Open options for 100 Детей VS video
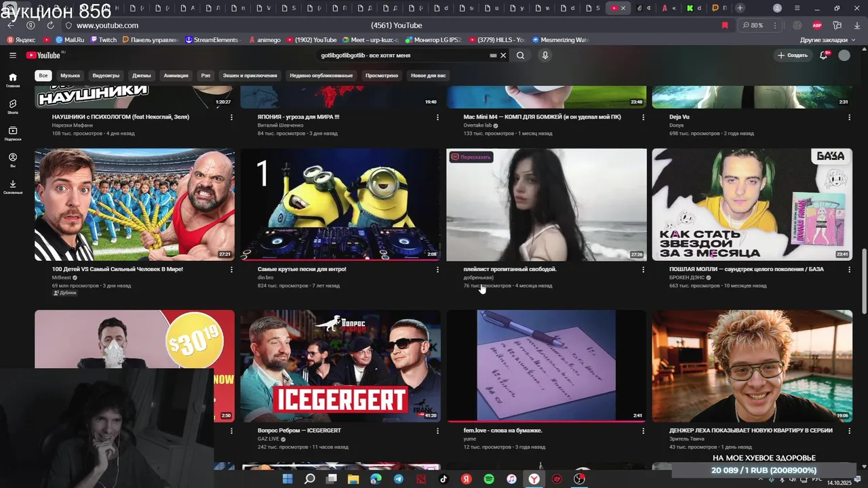The image size is (868, 488). (x=231, y=269)
